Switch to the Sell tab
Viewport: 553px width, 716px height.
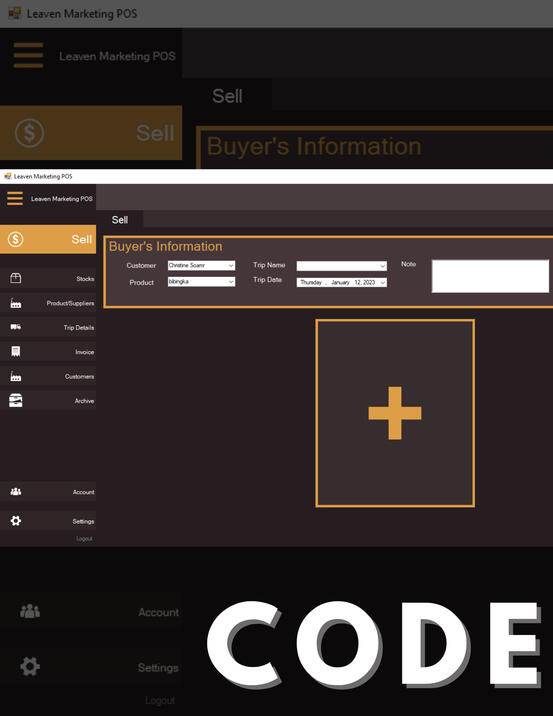click(x=120, y=220)
